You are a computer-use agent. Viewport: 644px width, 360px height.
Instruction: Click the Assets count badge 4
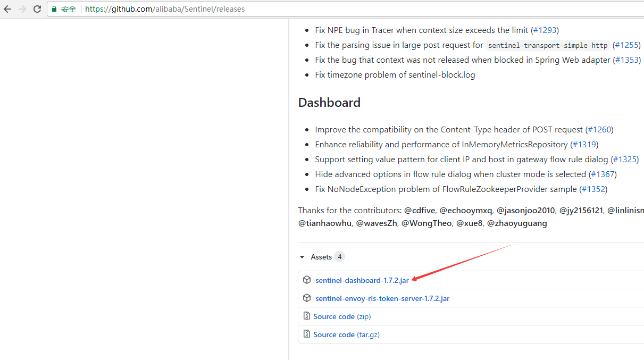(x=339, y=257)
